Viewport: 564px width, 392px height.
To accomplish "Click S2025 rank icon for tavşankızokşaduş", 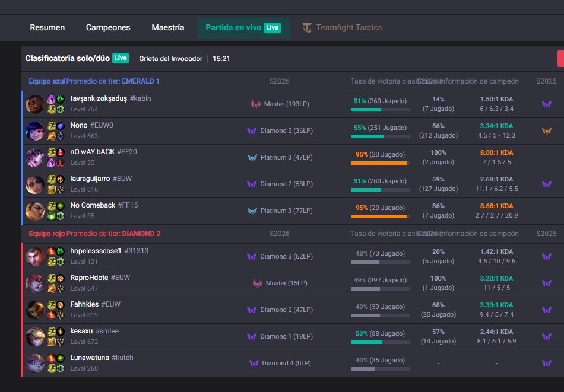I will click(547, 104).
